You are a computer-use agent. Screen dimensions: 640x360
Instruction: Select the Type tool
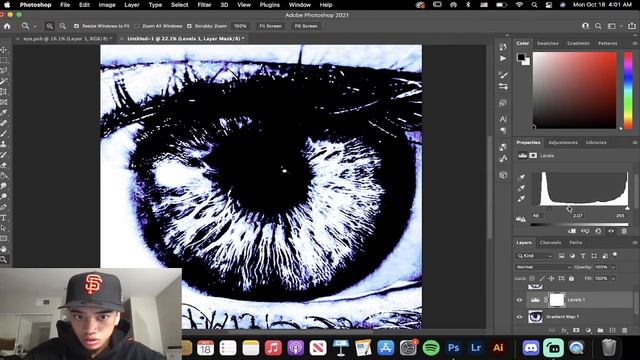[x=4, y=218]
